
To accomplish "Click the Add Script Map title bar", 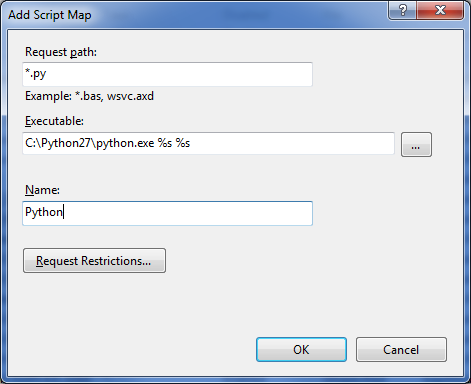I will point(50,15).
